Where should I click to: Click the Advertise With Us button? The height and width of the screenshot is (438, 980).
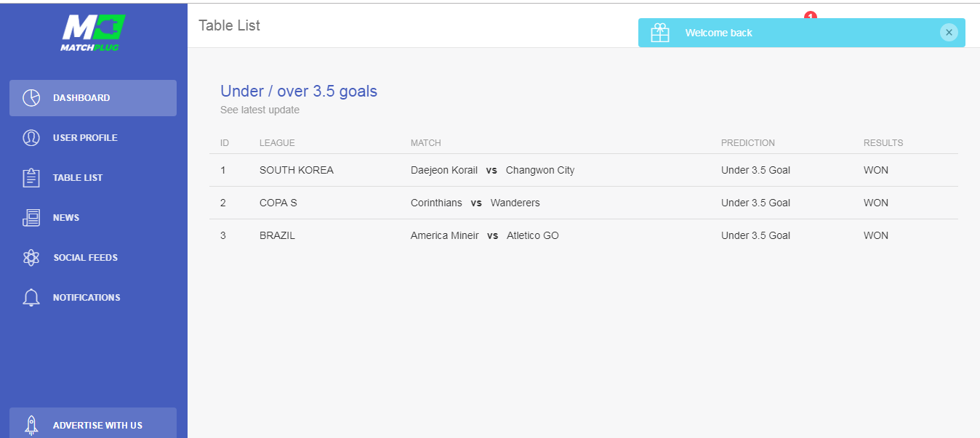pos(97,425)
